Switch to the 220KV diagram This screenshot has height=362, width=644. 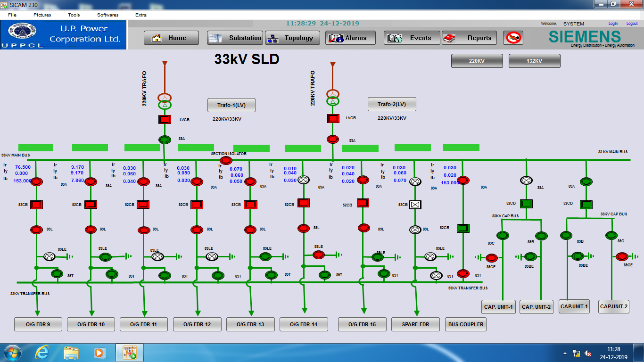tap(477, 61)
